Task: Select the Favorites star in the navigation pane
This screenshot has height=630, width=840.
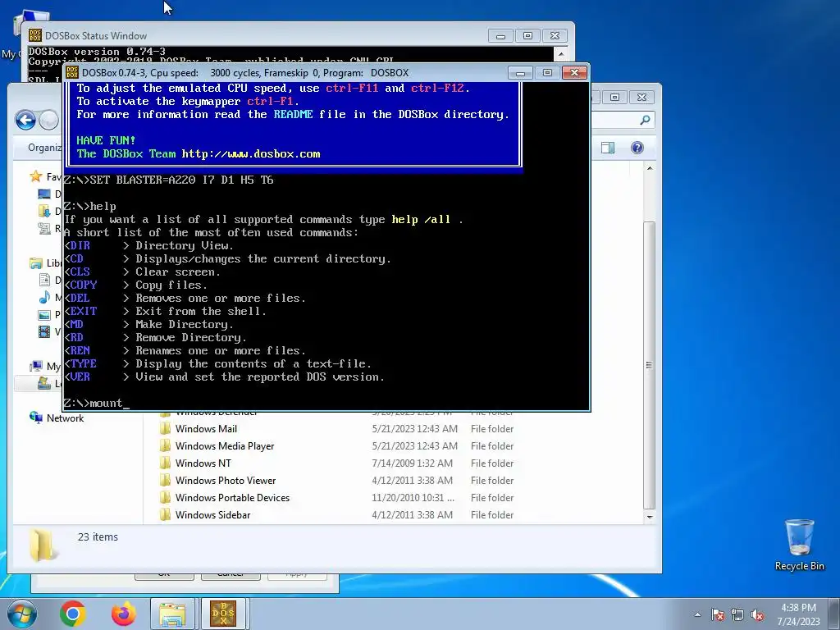Action: pos(36,176)
